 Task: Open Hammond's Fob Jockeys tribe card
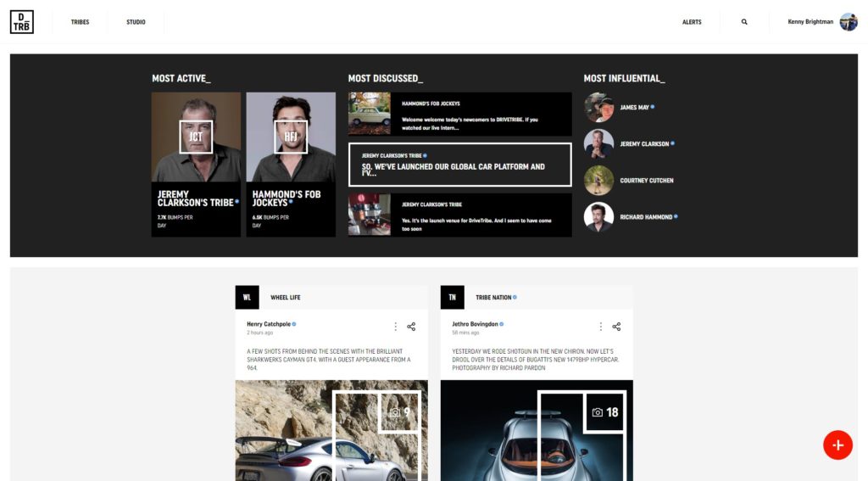(x=291, y=165)
